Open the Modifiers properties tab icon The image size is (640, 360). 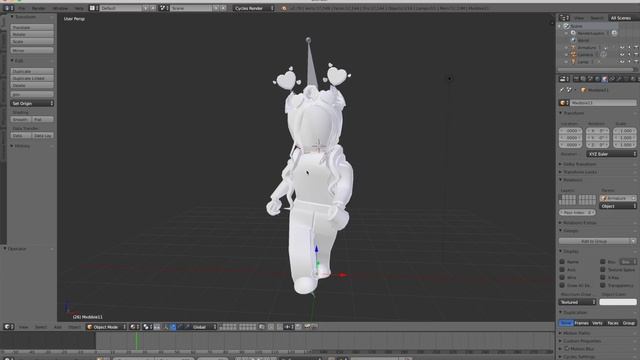click(x=619, y=79)
